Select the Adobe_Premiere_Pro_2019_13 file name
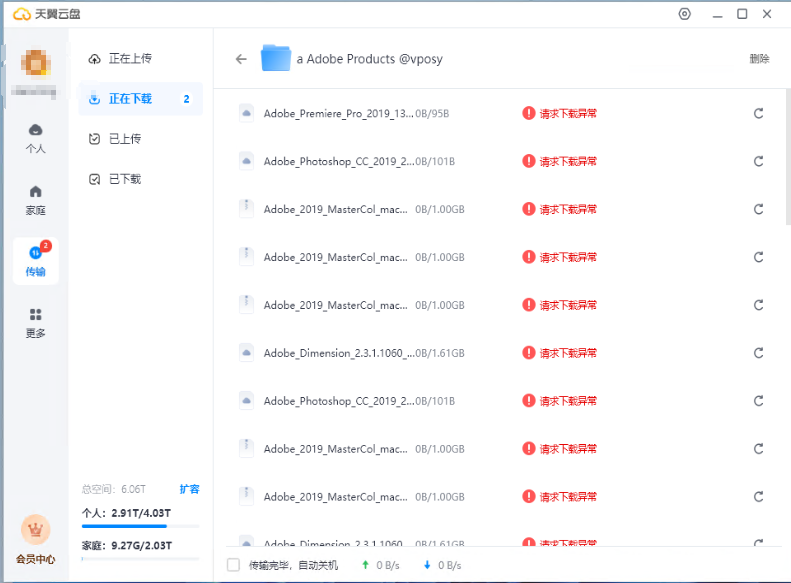 pyautogui.click(x=338, y=113)
